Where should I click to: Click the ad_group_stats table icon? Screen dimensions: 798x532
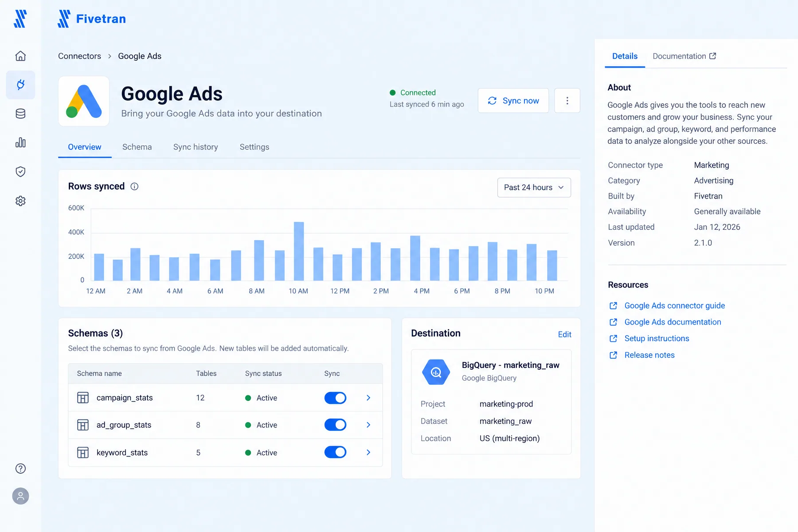(x=83, y=425)
